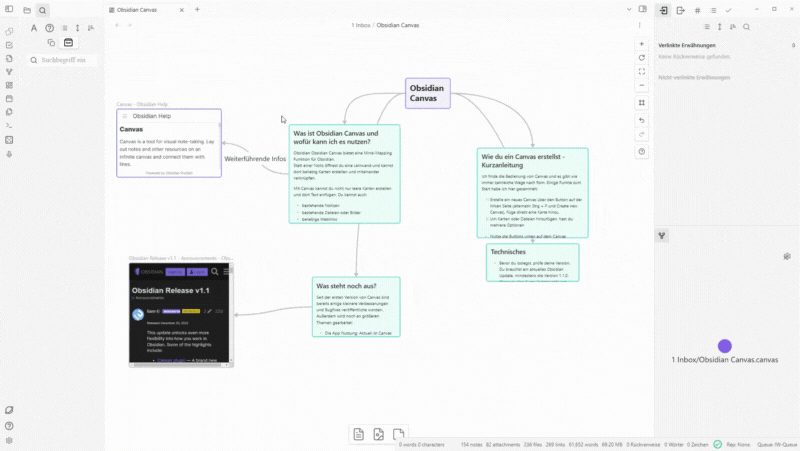This screenshot has height=451, width=800.
Task: Reset canvas zoom
Action: pos(642,58)
